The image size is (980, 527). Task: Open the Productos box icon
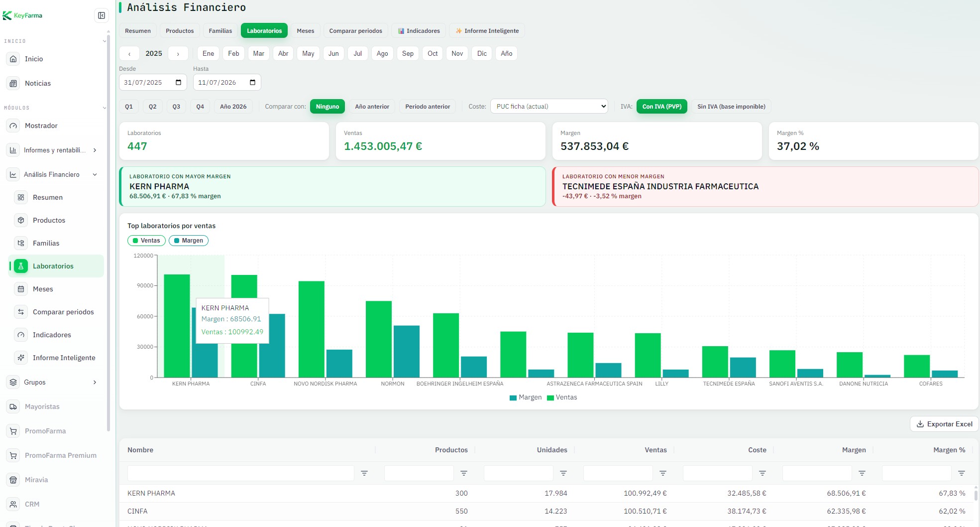tap(21, 220)
